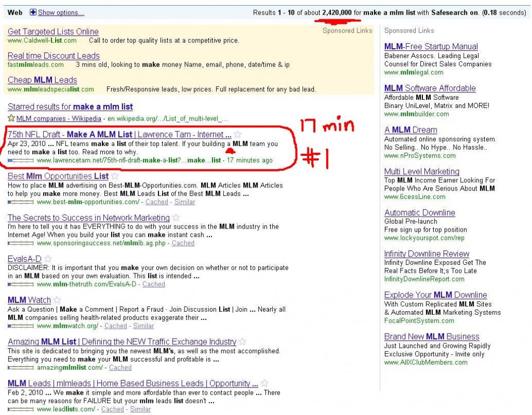Star The Secrets to Success result

point(176,218)
